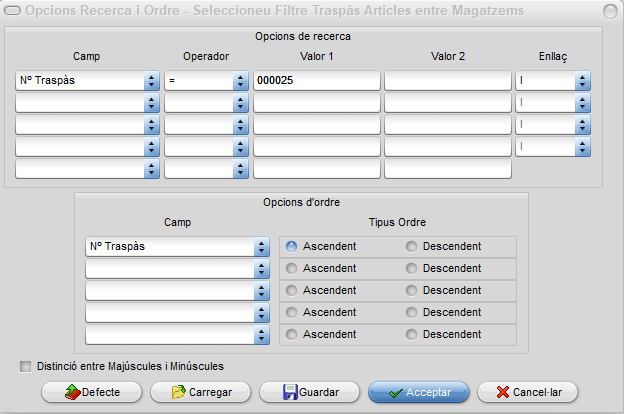Click the green checkmark icon on the Acceptar button
The height and width of the screenshot is (414, 624).
[396, 393]
